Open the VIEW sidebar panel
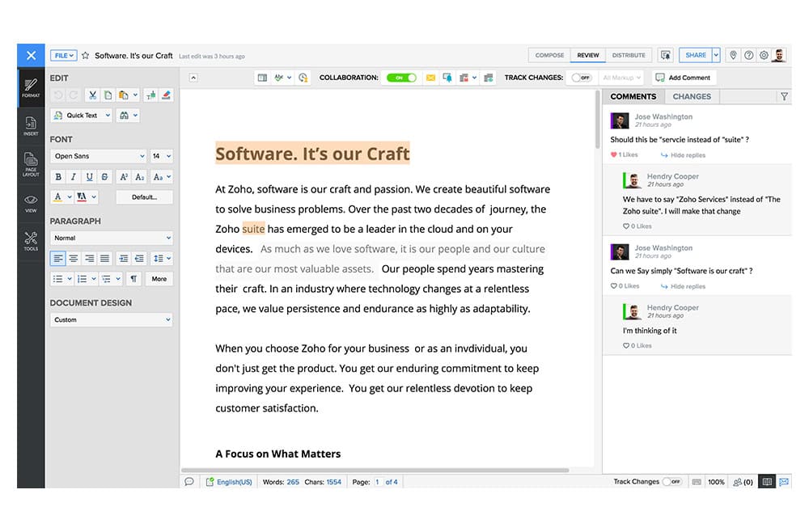This screenshot has width=809, height=532. pos(31,203)
